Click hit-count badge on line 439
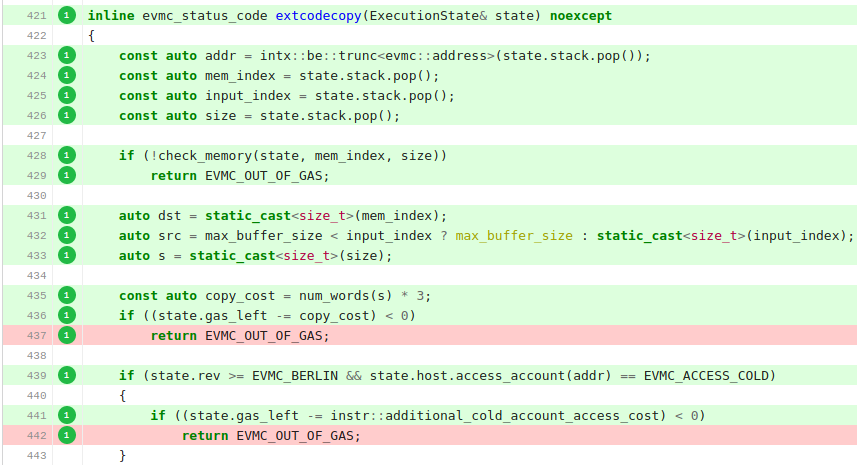 (67, 375)
